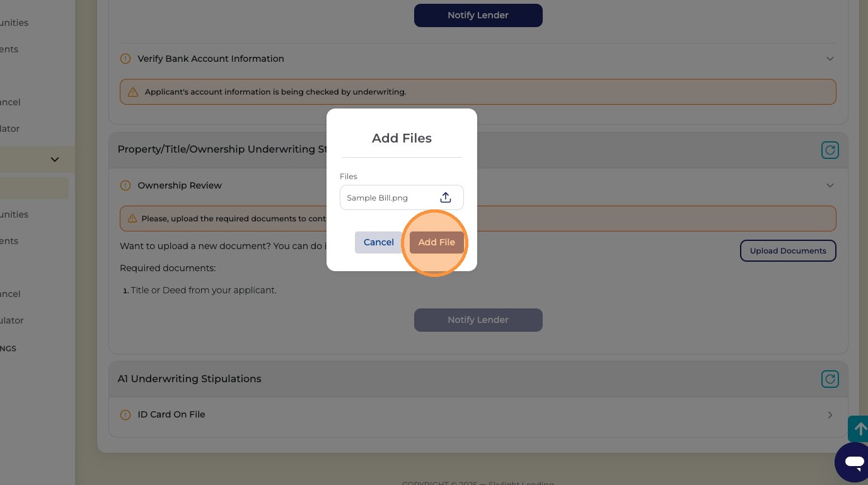868x485 pixels.
Task: Click the A1 Underwriting Stipulations header
Action: pyautogui.click(x=189, y=379)
